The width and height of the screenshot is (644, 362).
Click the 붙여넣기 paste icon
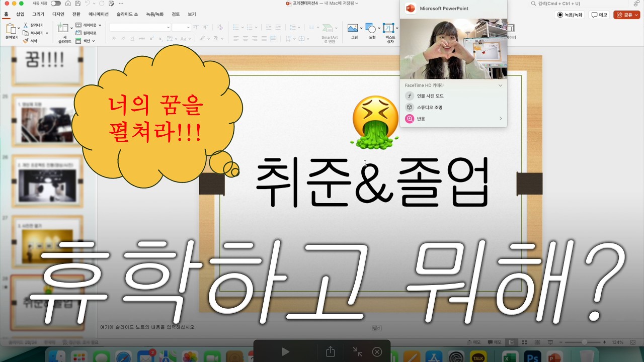[11, 29]
